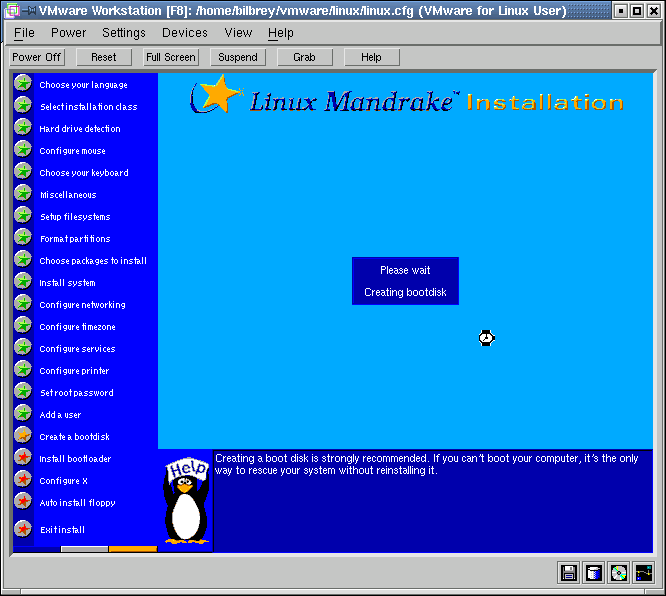
Task: Click the orange progress bar under the step list
Action: [133, 549]
